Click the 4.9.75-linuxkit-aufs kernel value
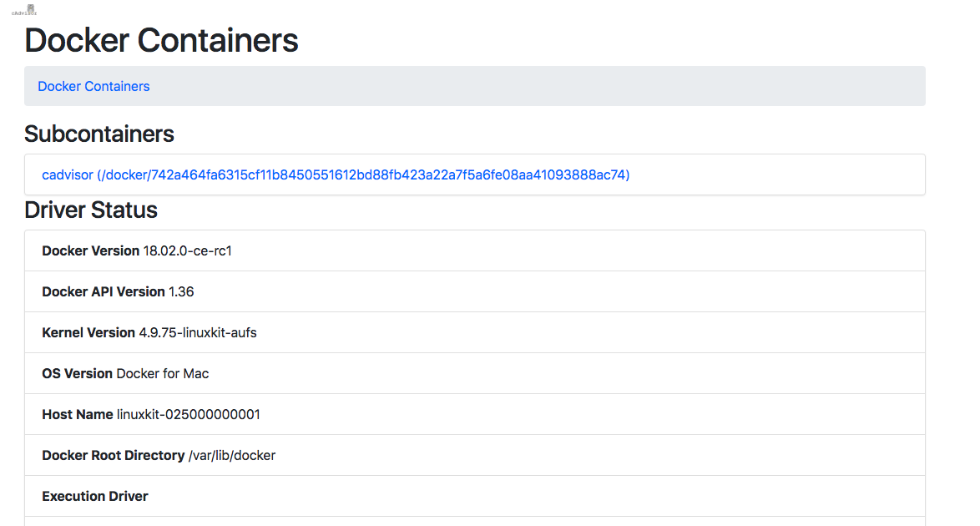This screenshot has height=526, width=980. (198, 332)
